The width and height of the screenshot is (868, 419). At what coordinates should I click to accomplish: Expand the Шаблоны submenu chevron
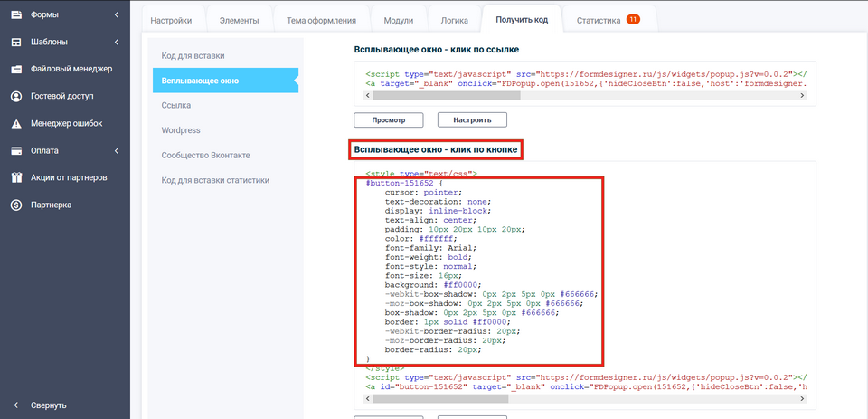(x=116, y=42)
